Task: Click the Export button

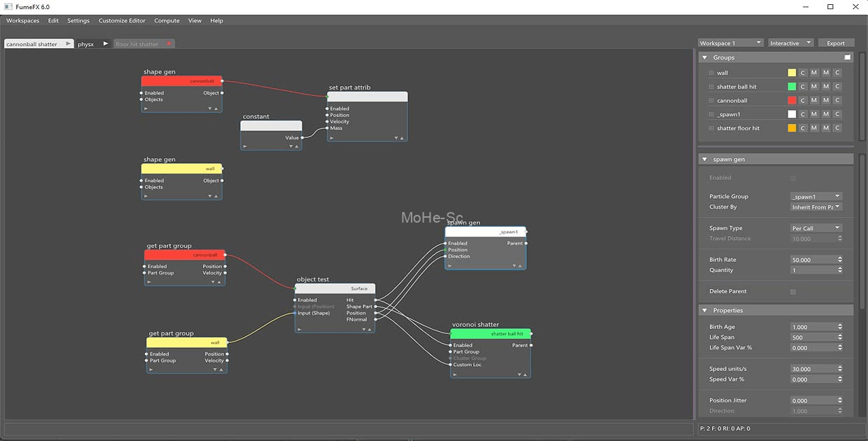Action: pos(835,43)
